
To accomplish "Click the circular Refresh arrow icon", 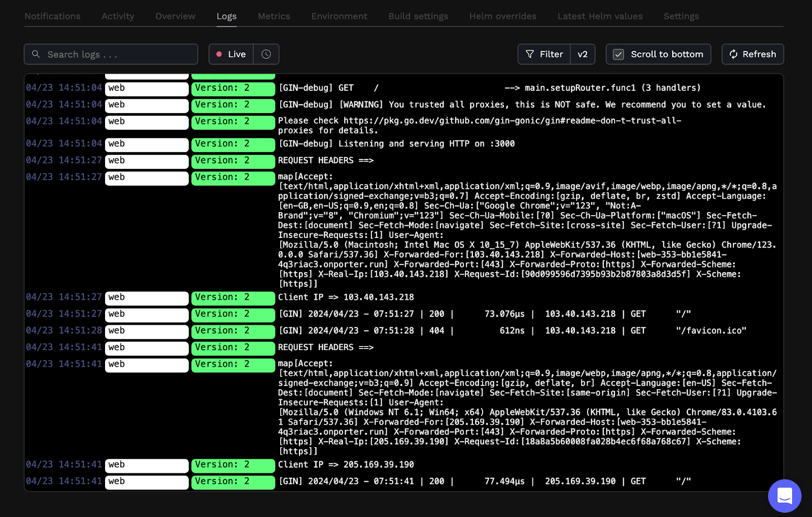I will click(x=733, y=54).
